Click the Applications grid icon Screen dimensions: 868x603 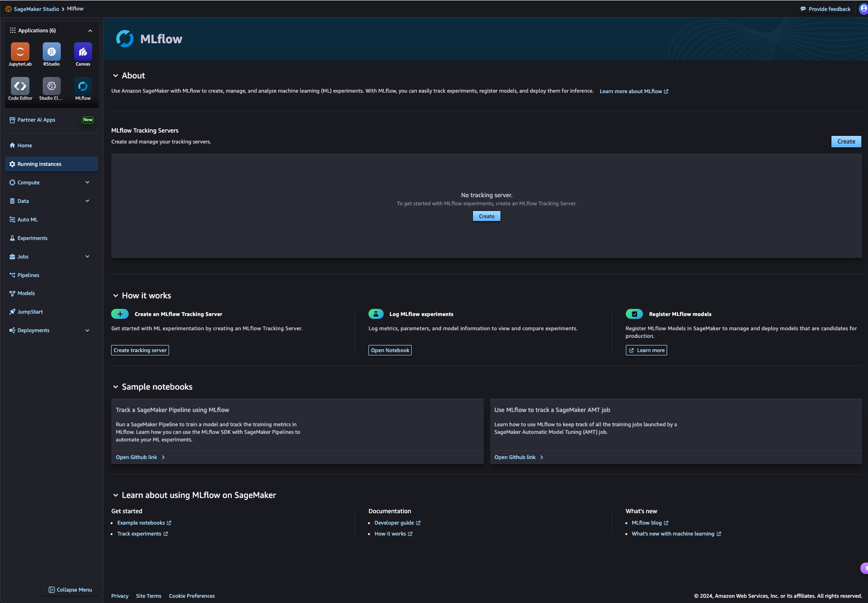coord(12,30)
